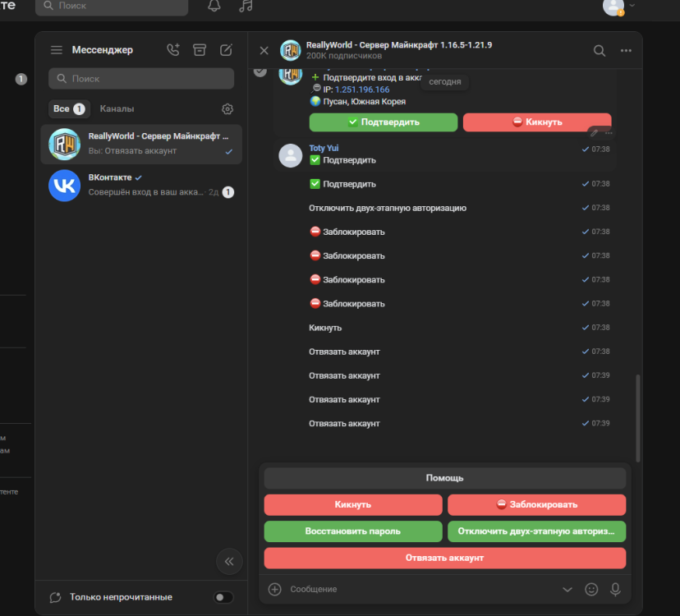Open ReallyWorld chat title
Image resolution: width=680 pixels, height=616 pixels.
(399, 45)
